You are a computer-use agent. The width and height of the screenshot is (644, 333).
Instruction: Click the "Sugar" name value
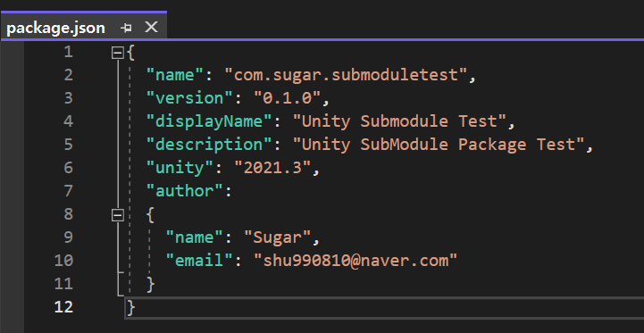[278, 237]
